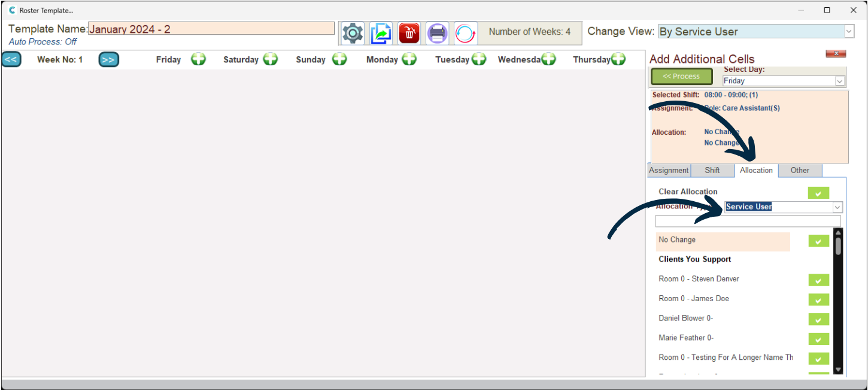
Task: Click the green plus beside Sunday
Action: coord(339,59)
